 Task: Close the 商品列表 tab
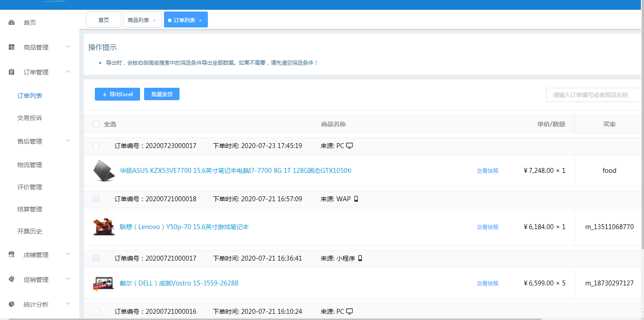[154, 20]
